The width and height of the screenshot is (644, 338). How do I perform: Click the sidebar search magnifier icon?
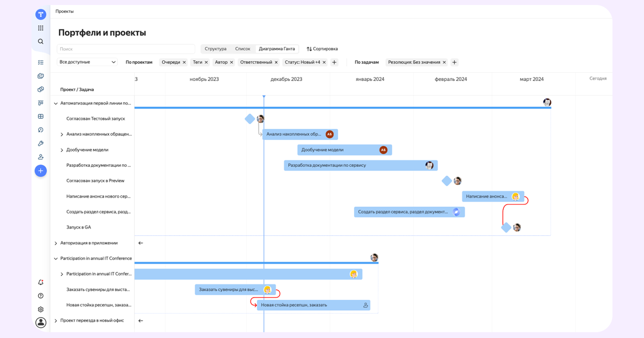[41, 42]
